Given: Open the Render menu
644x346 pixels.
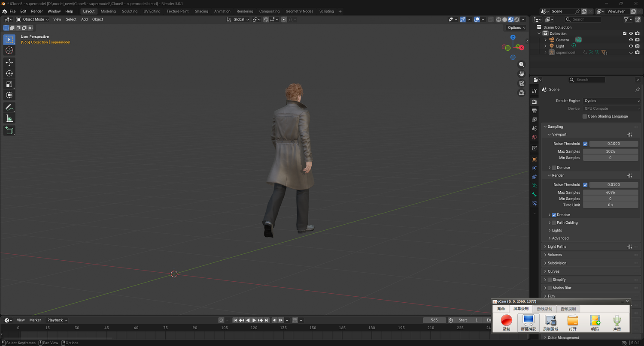Looking at the screenshot, I should point(37,11).
